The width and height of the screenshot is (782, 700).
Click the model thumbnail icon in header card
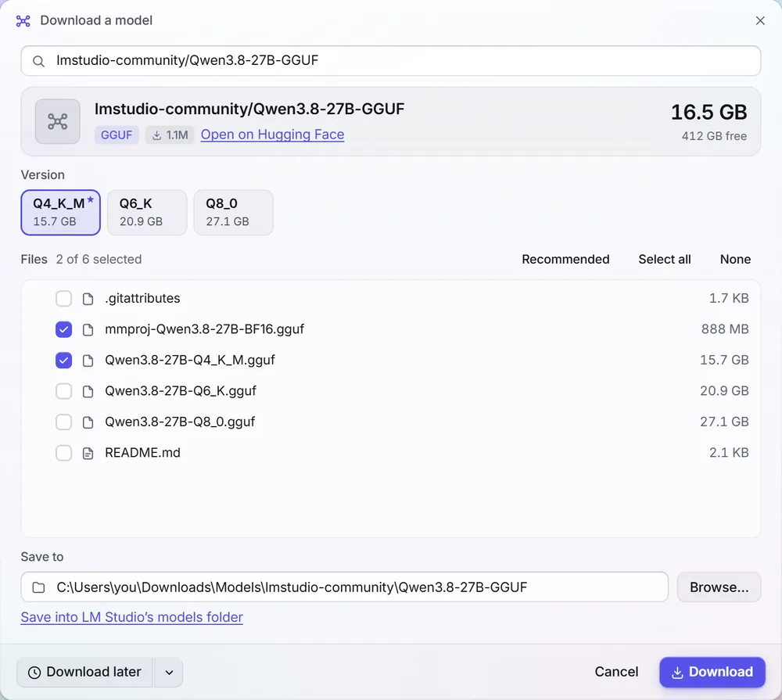pos(57,121)
